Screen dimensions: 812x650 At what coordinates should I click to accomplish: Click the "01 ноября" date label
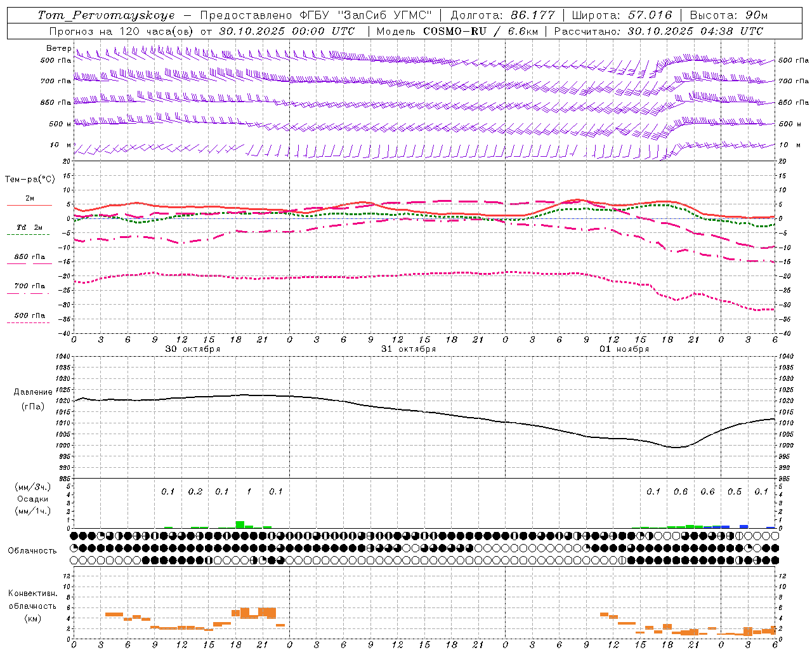tap(624, 349)
